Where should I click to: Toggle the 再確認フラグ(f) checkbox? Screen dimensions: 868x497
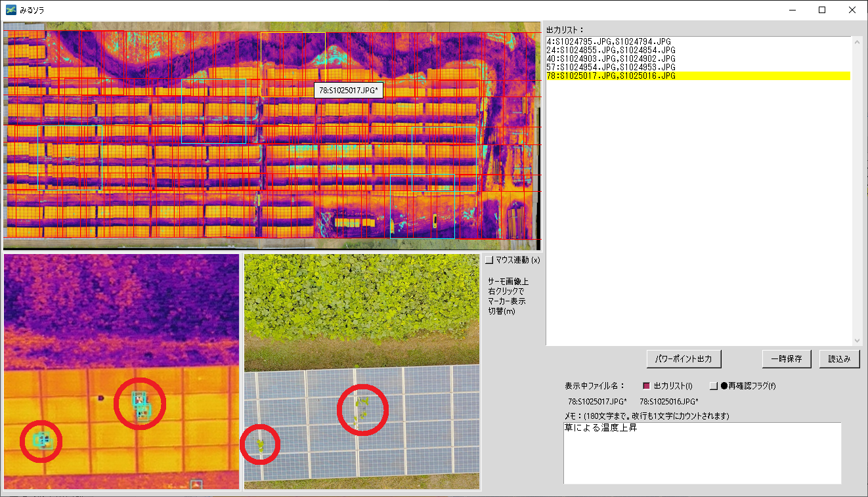(714, 386)
